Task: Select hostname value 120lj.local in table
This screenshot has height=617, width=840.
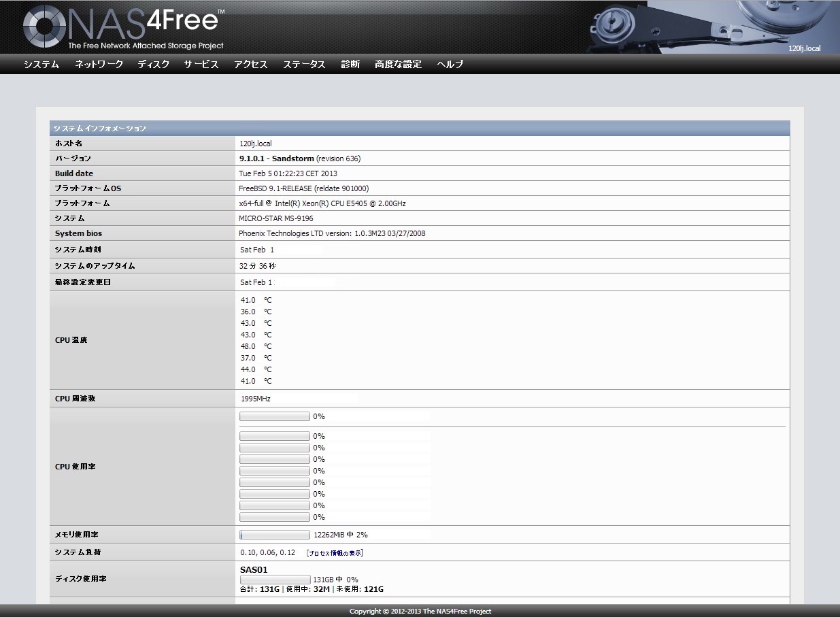Action: pyautogui.click(x=256, y=144)
